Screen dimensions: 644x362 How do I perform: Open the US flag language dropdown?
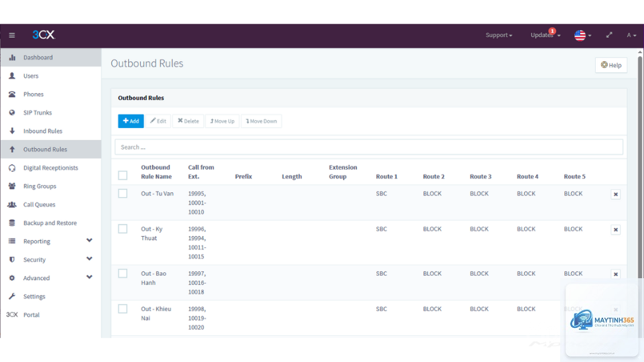tap(582, 36)
